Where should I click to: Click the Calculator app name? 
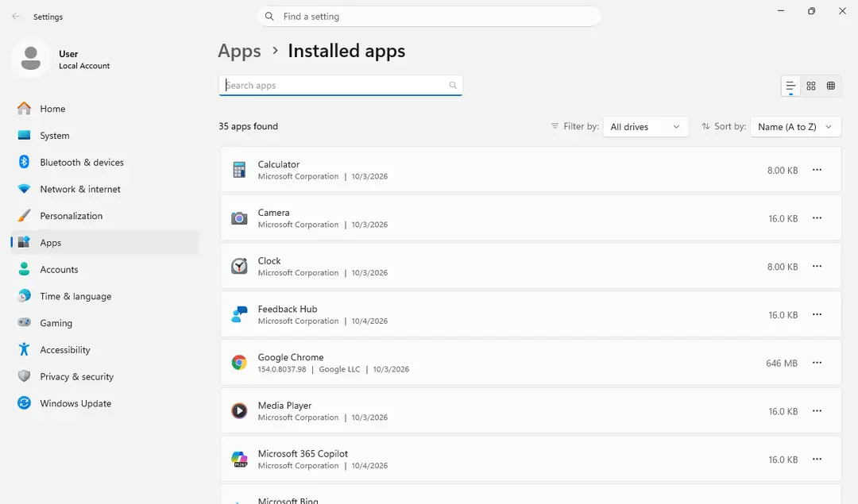pos(279,164)
